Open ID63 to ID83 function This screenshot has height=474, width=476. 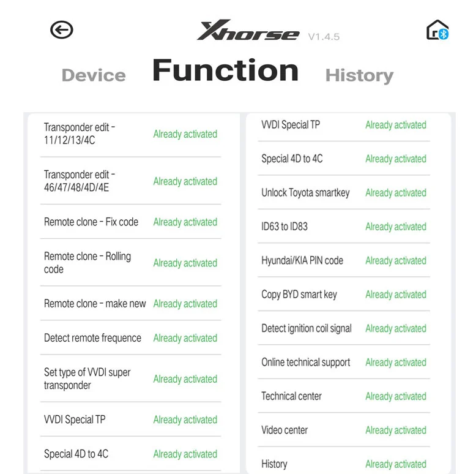pos(344,227)
